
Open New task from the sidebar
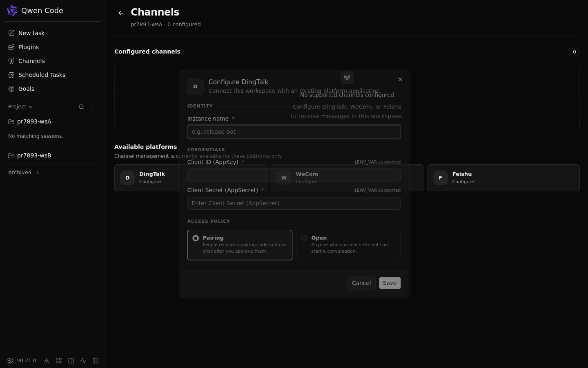coord(53,33)
